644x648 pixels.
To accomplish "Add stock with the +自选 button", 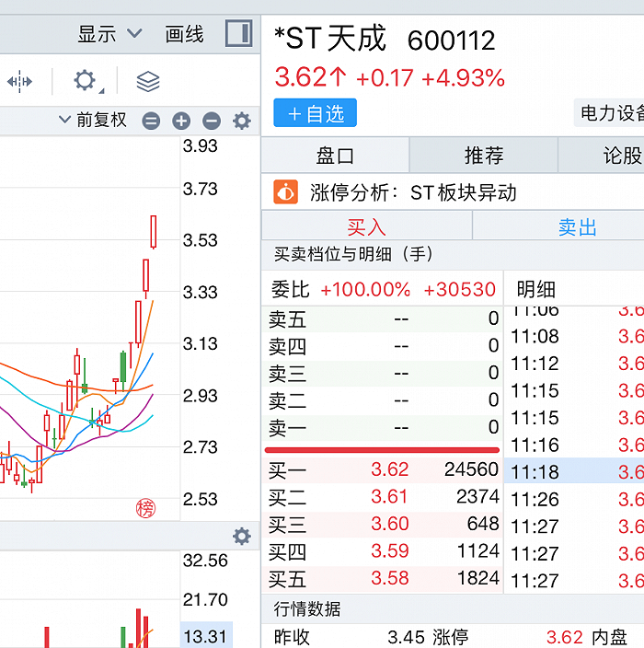I will (315, 113).
